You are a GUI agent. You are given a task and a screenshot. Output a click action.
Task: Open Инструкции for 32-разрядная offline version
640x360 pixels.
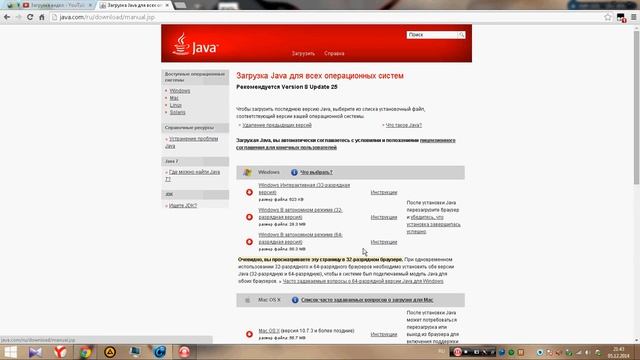[384, 217]
